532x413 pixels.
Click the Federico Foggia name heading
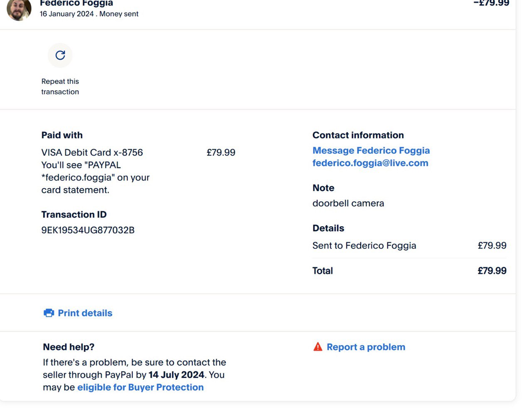(x=76, y=3)
